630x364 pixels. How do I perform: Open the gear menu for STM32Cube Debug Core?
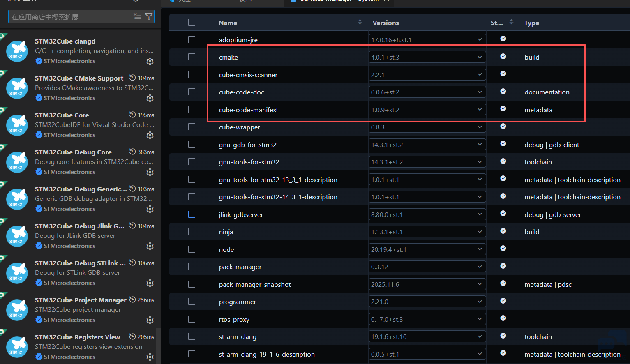coord(150,172)
